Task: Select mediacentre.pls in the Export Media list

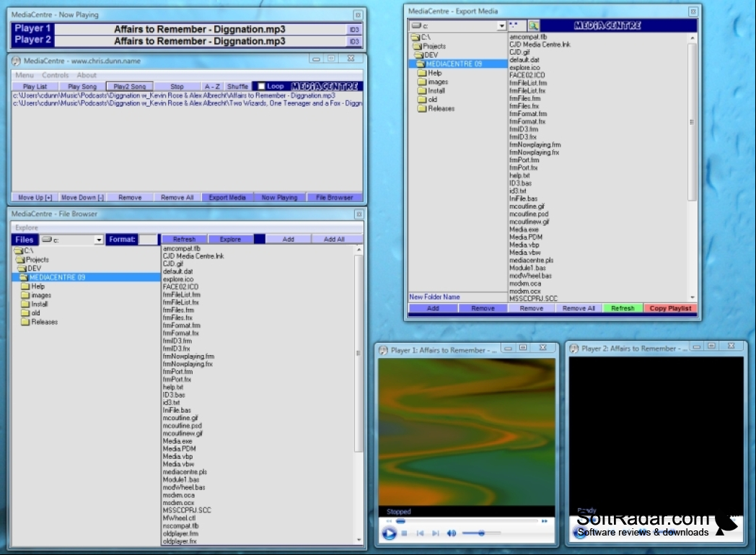Action: point(532,261)
